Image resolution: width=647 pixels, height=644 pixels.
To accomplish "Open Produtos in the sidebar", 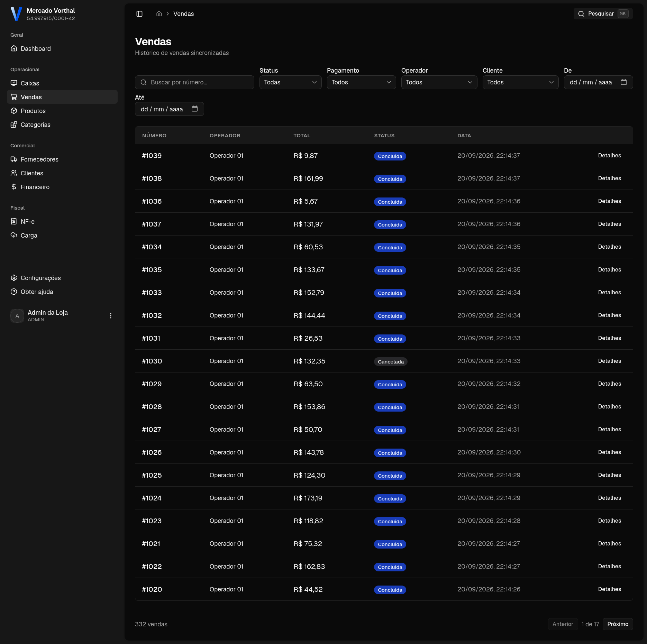I will tap(62, 111).
